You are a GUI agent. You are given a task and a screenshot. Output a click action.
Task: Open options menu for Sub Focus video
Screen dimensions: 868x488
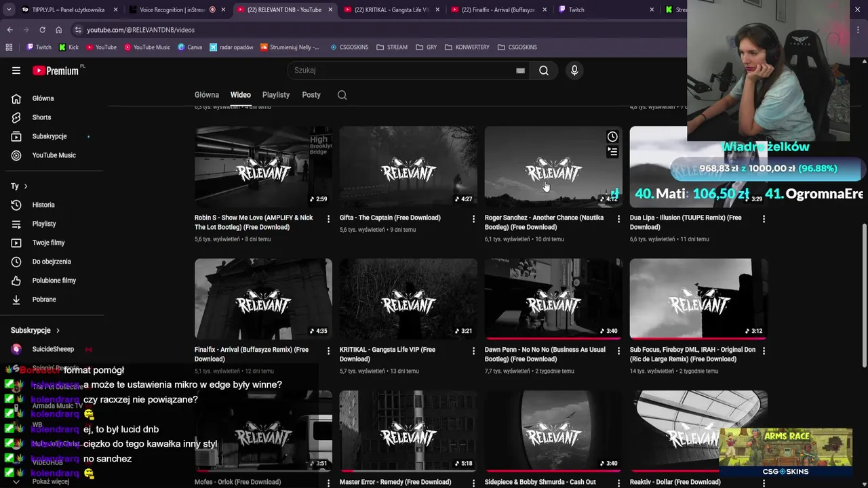tap(764, 351)
